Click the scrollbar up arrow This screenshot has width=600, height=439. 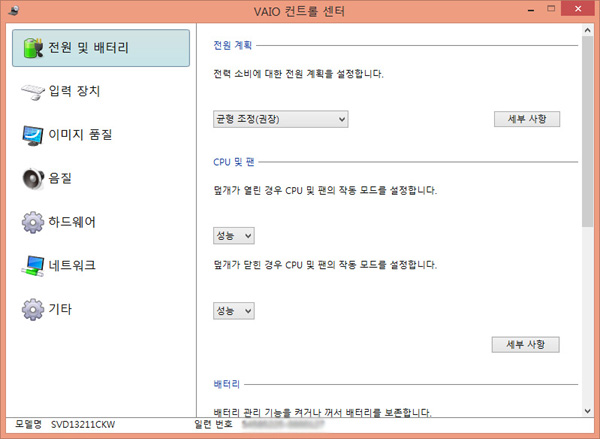[x=587, y=30]
